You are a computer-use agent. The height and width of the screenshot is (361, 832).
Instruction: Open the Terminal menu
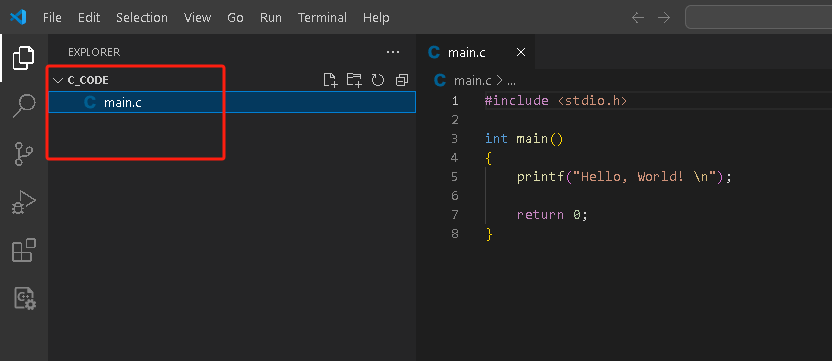pyautogui.click(x=322, y=18)
